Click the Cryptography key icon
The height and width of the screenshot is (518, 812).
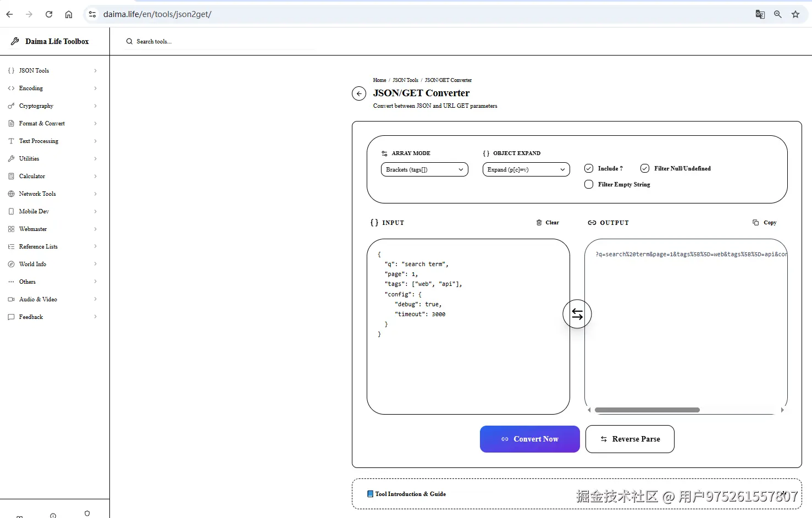pos(11,106)
